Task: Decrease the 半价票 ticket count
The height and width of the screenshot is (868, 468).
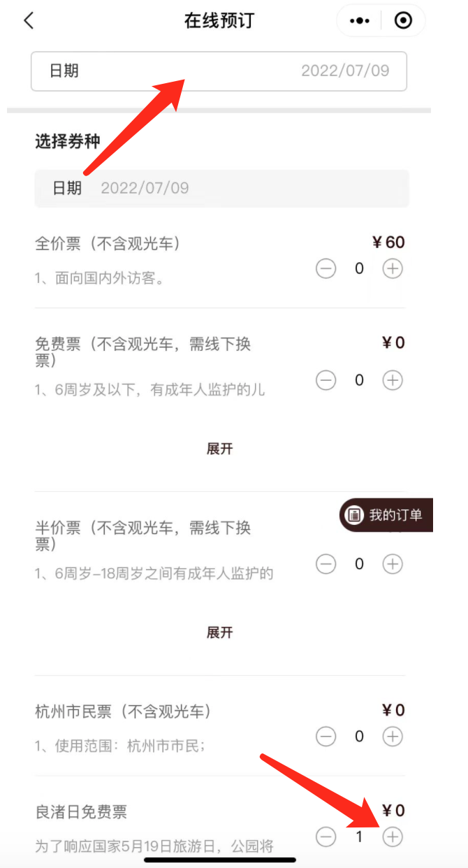Action: tap(326, 564)
